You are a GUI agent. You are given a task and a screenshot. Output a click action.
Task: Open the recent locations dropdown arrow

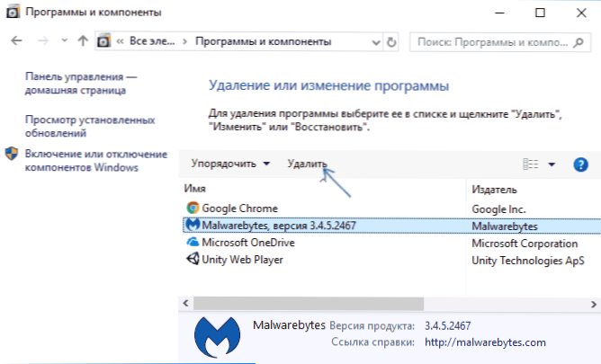pyautogui.click(x=65, y=40)
